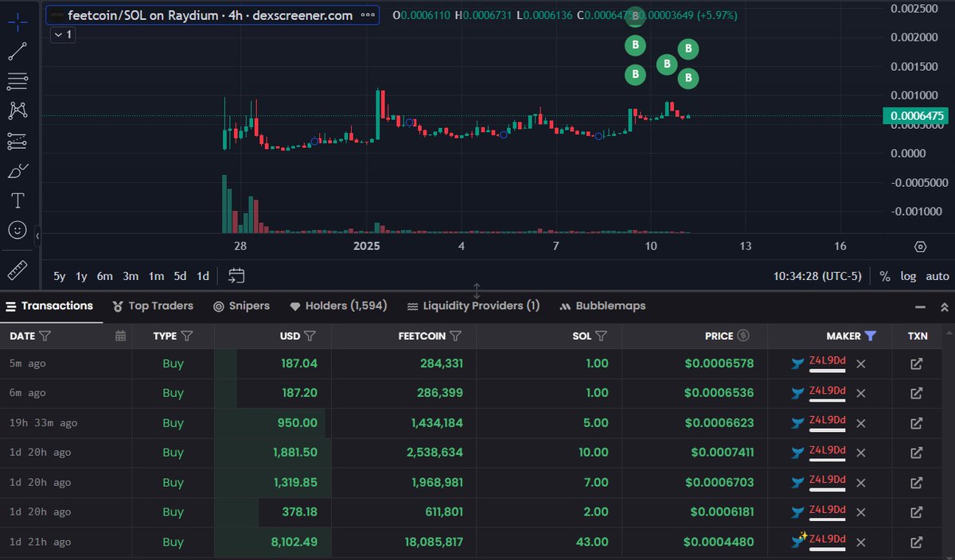
Task: Open the TYPE column filter
Action: click(x=187, y=336)
